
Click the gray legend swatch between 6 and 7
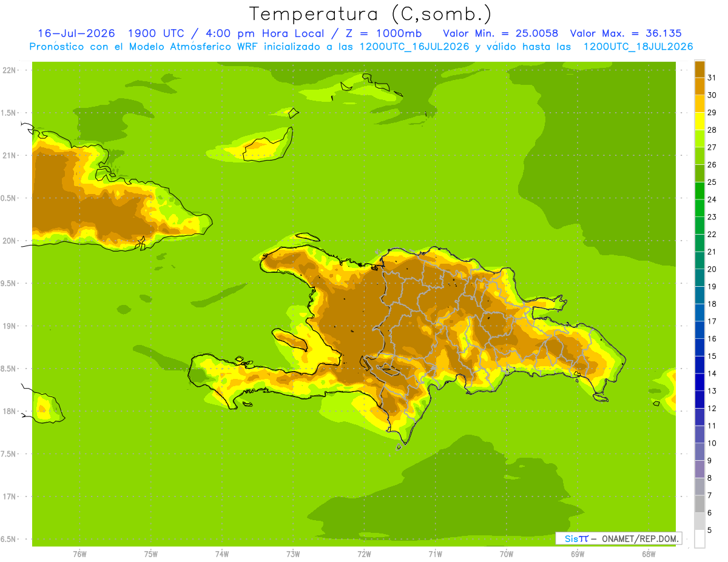(x=699, y=504)
